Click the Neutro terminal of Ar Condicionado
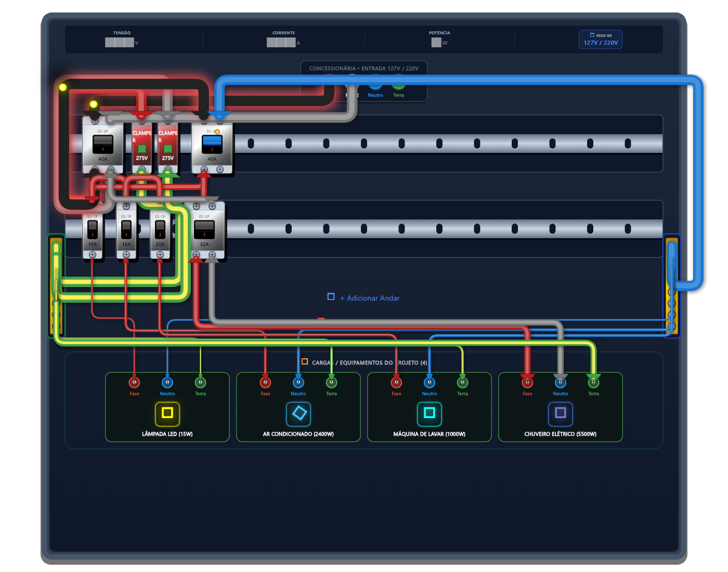The image size is (728, 572). tap(298, 383)
